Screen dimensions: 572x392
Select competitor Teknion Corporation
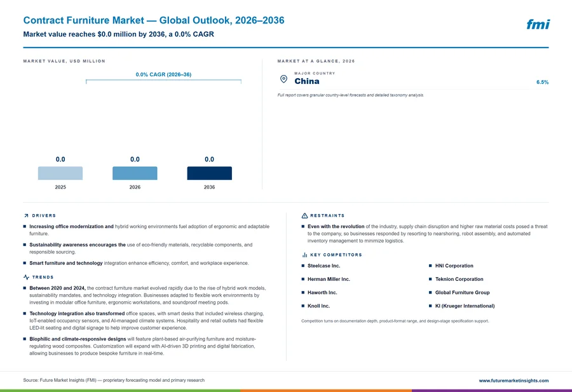(460, 280)
